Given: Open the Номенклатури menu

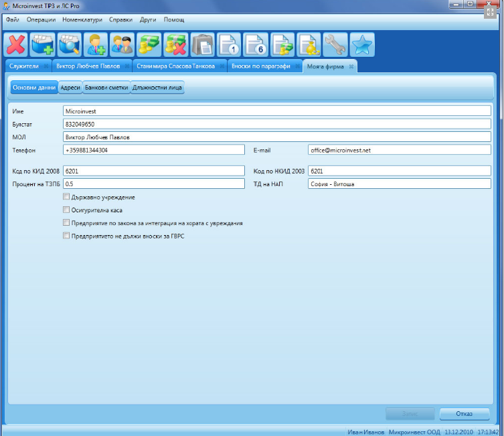Looking at the screenshot, I should (x=82, y=20).
